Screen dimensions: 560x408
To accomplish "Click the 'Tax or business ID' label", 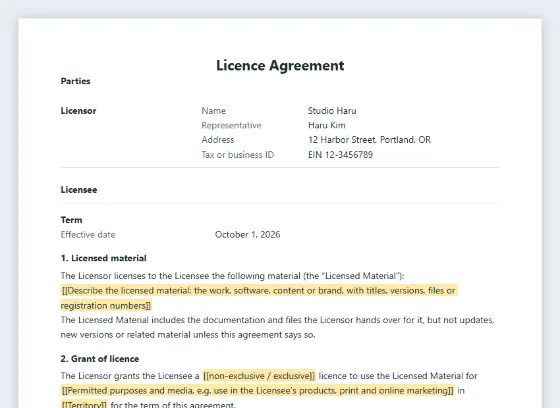I will (x=238, y=155).
